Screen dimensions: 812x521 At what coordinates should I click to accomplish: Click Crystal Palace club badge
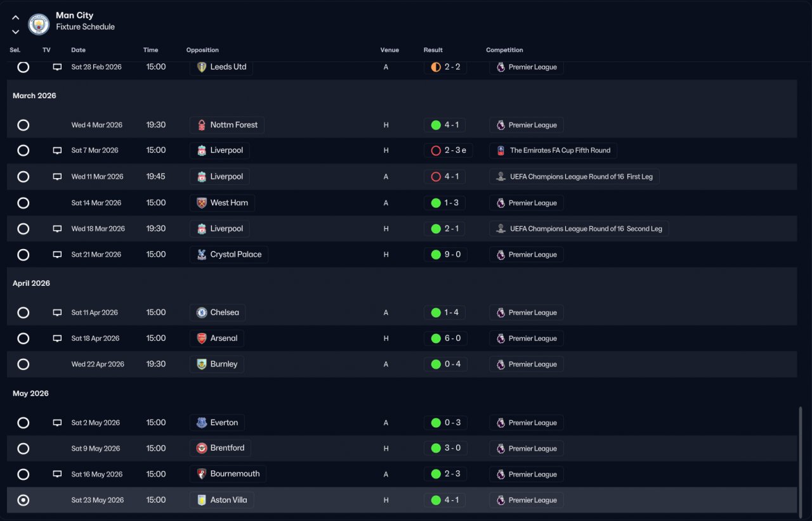click(x=202, y=255)
